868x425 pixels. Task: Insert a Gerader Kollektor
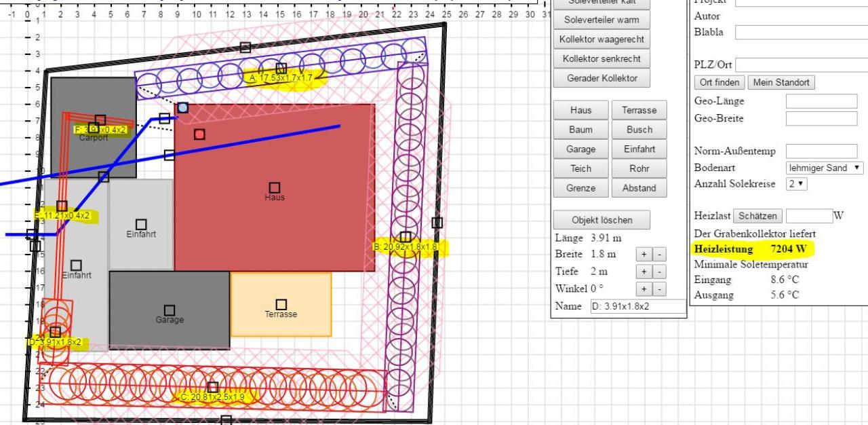601,78
